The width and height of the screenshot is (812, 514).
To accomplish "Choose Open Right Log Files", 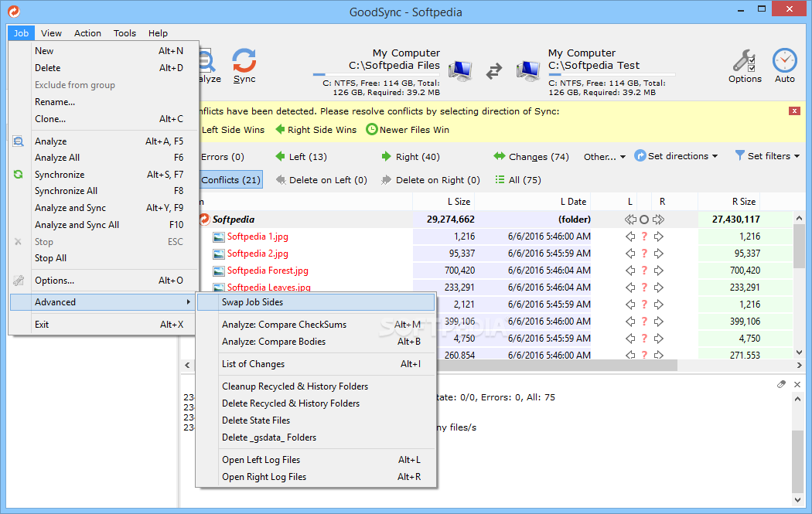I will point(316,477).
